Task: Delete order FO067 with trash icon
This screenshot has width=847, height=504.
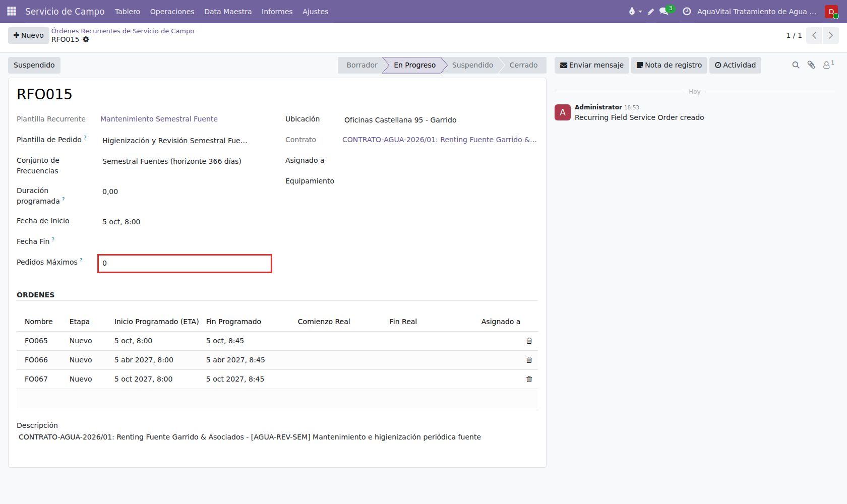Action: click(x=529, y=379)
